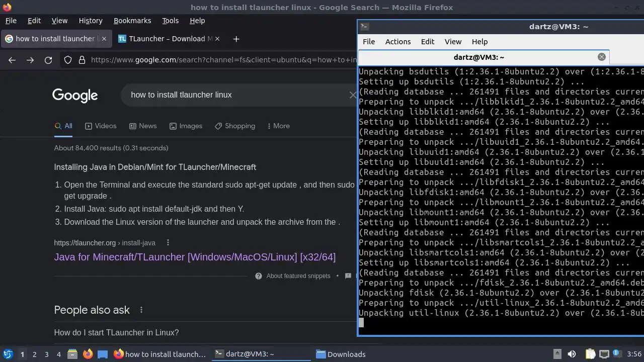The image size is (644, 362).
Task: Open Firefox Bookmarks menu
Action: 132,21
